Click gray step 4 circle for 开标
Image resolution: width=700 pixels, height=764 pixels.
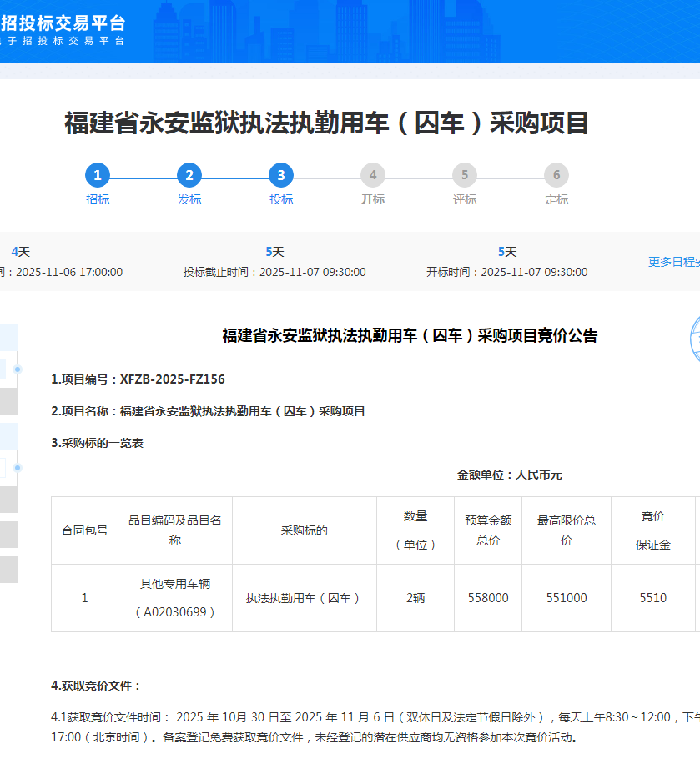click(373, 175)
